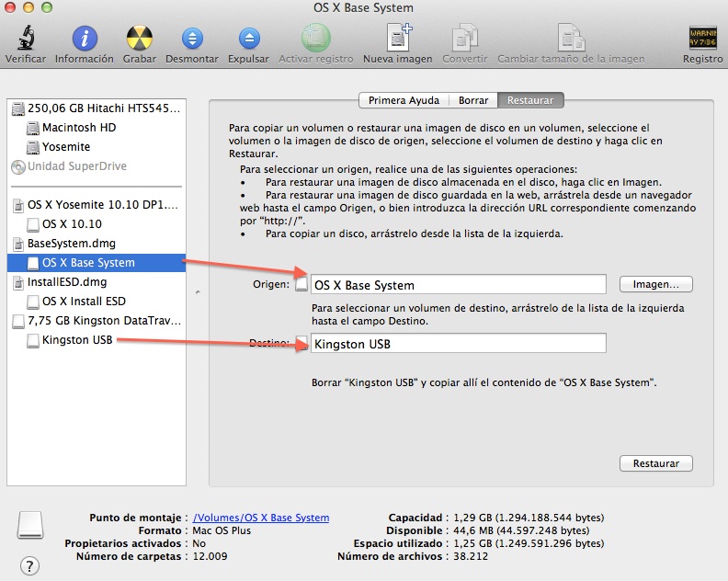728x581 pixels.
Task: Click the Activar registro icon
Action: 315,38
